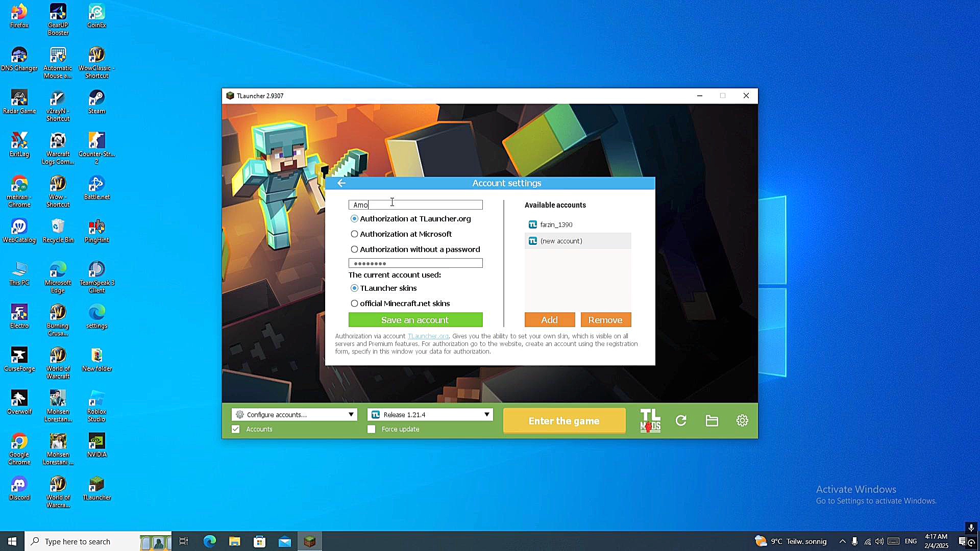Click the Add account button
980x551 pixels.
point(550,320)
